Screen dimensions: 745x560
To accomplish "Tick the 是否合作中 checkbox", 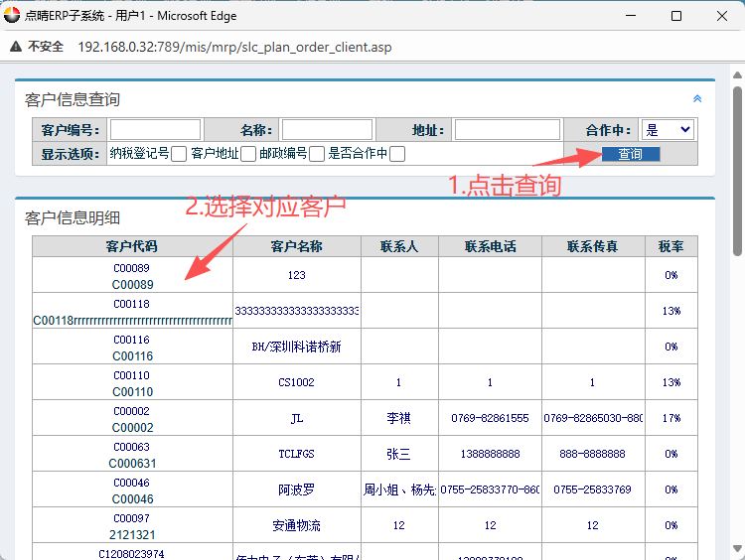I will pos(397,154).
